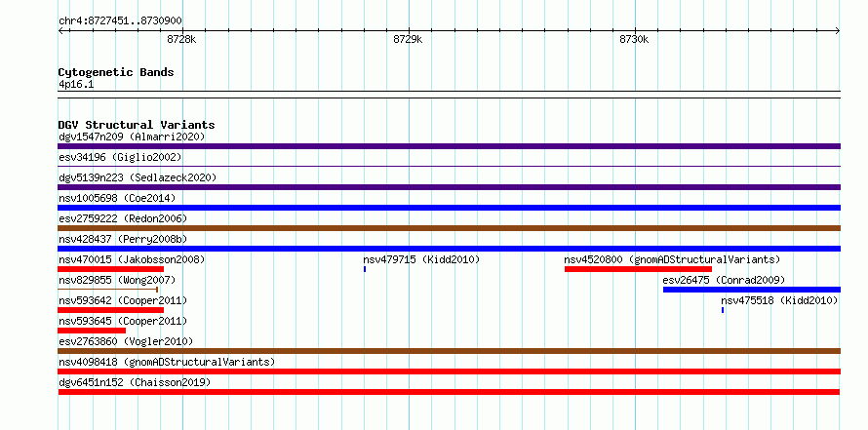The height and width of the screenshot is (430, 868).
Task: Select the blue nsv428437 (Perry2008b) variant bar
Action: coord(449,249)
